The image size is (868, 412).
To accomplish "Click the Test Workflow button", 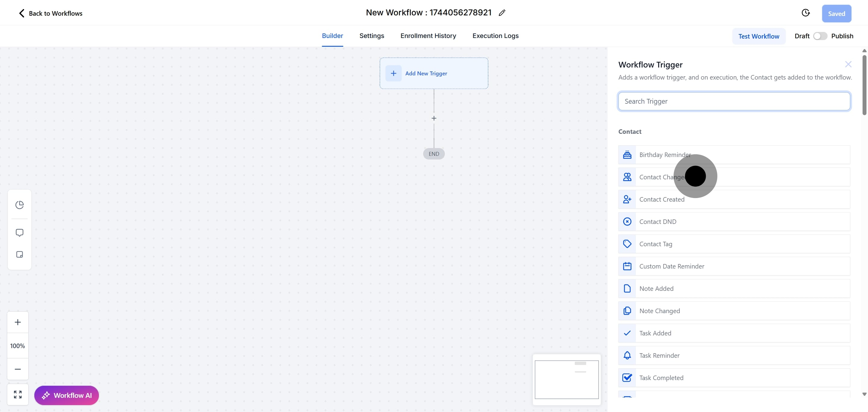I will click(x=759, y=36).
